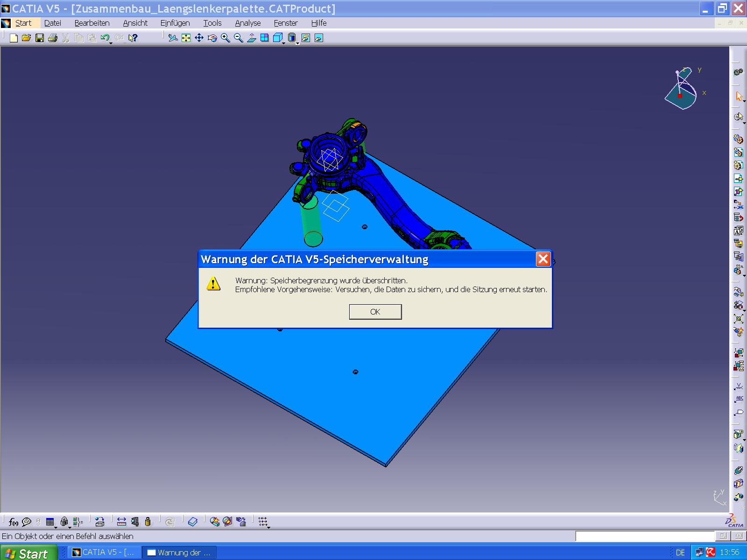This screenshot has width=747, height=560.
Task: Switch to Warnung der taskbar button
Action: click(179, 553)
